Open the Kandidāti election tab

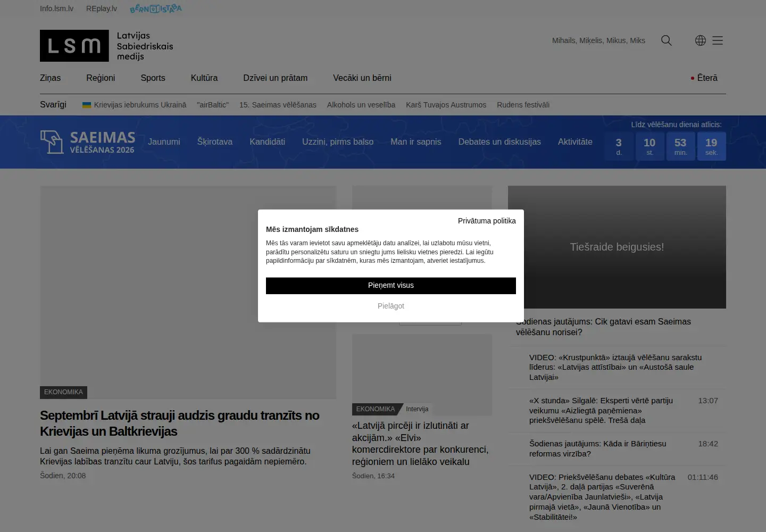point(268,142)
